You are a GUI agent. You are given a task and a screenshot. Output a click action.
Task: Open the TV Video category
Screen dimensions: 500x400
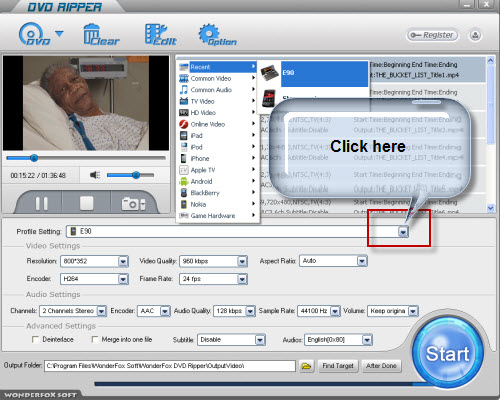point(217,101)
